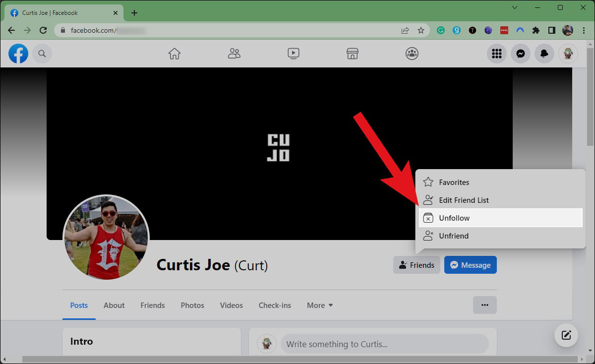The image size is (595, 364).
Task: Open the Messenger icon in header
Action: [521, 54]
